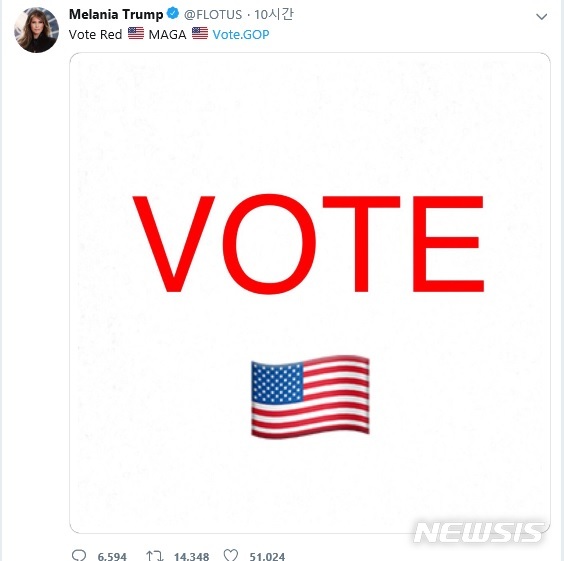Click the large red VOTE text
The image size is (564, 561).
click(x=309, y=244)
